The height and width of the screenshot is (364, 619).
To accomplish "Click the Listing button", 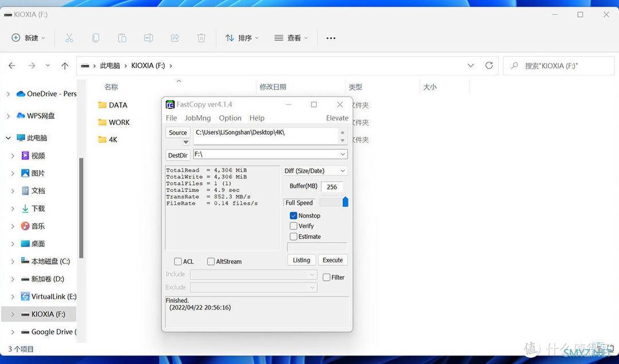I will (301, 260).
